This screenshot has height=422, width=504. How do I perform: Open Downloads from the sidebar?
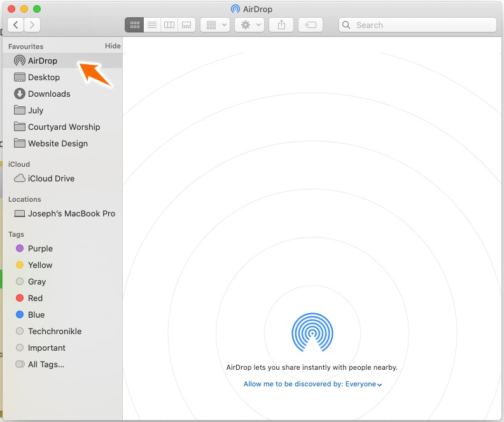point(62,94)
